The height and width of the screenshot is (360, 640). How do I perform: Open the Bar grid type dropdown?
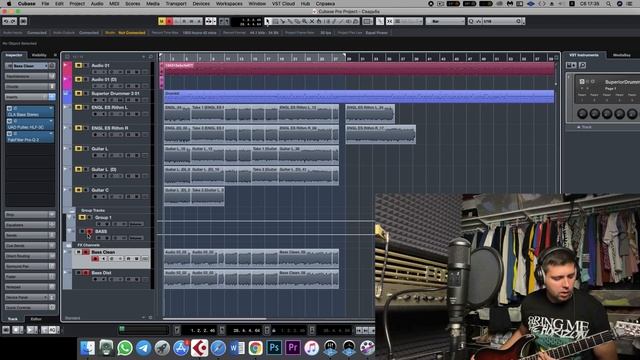(x=445, y=21)
